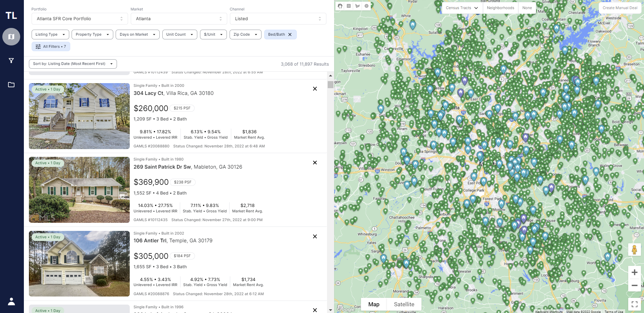Toggle fullscreen map view
Viewport: 644px width, 313px height.
click(635, 304)
